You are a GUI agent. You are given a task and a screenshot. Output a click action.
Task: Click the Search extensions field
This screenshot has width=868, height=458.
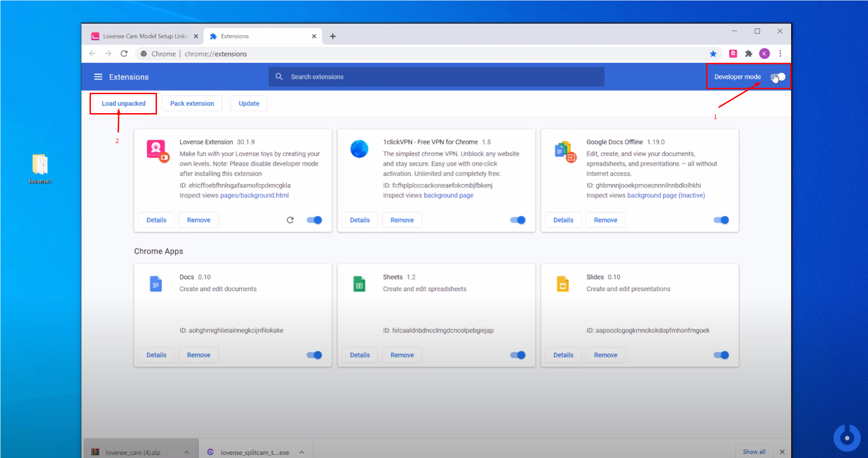coord(436,77)
